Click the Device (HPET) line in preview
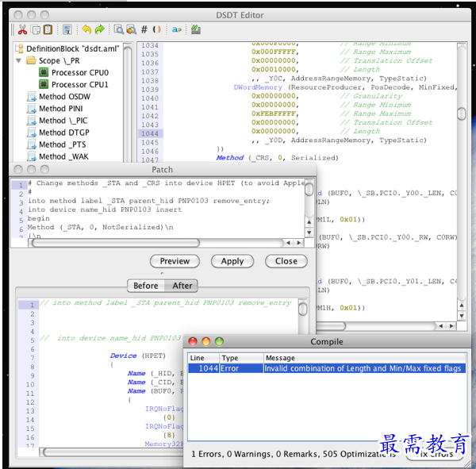The width and height of the screenshot is (476, 469). tap(138, 356)
